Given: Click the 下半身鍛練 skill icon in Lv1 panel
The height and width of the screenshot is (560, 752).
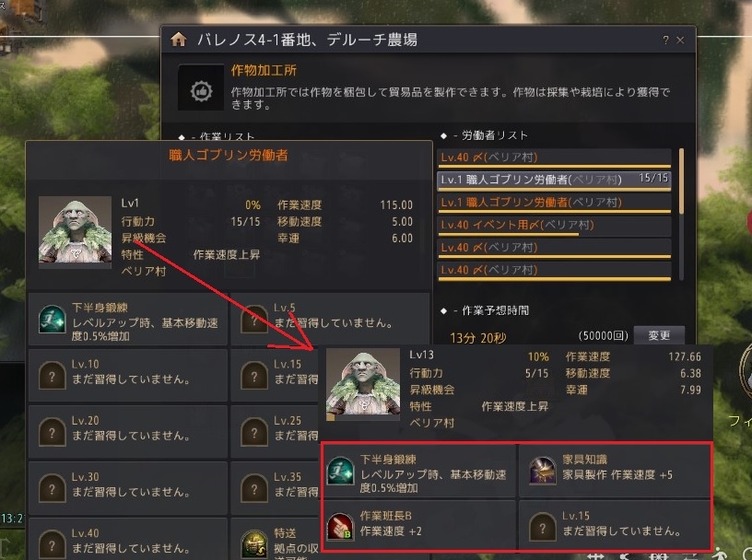Looking at the screenshot, I should point(52,320).
